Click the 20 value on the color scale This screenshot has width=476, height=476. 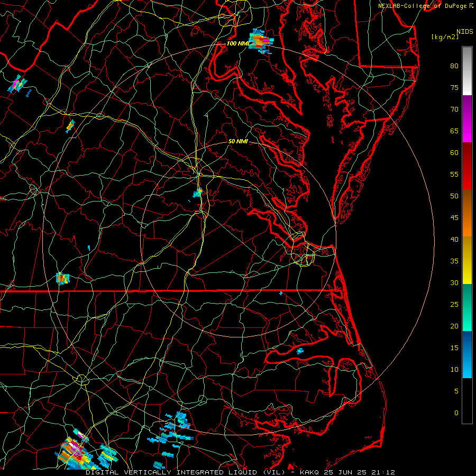[454, 326]
